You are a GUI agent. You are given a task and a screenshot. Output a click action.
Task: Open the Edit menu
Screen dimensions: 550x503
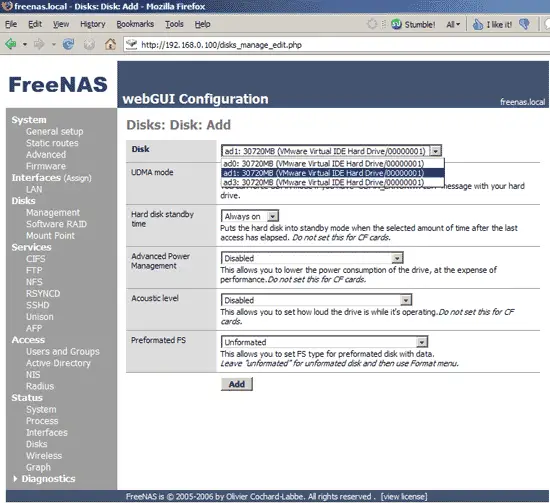pyautogui.click(x=35, y=24)
